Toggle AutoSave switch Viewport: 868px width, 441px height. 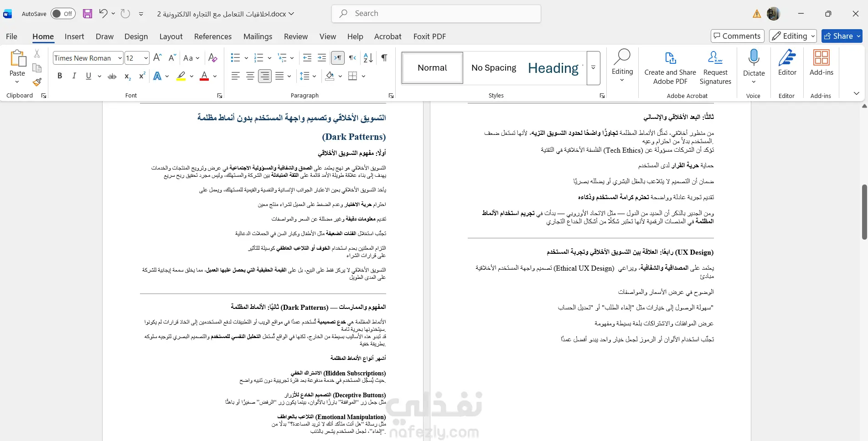coord(63,14)
